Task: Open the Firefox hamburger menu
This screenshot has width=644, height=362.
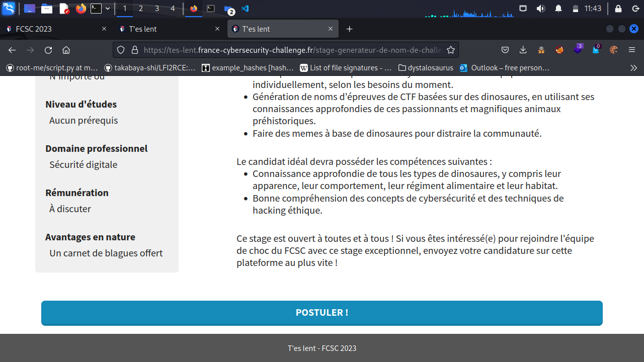Action: [x=632, y=50]
